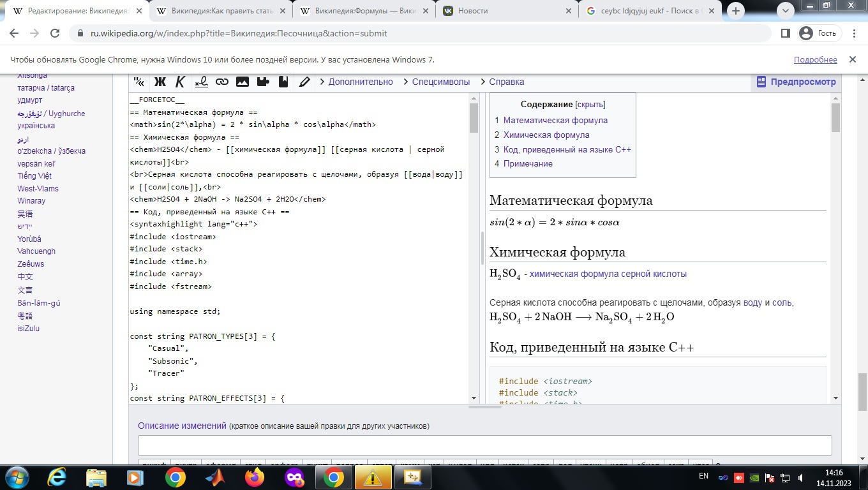Insert signature with the signature icon
Screen dimensions: 868x490
point(201,82)
